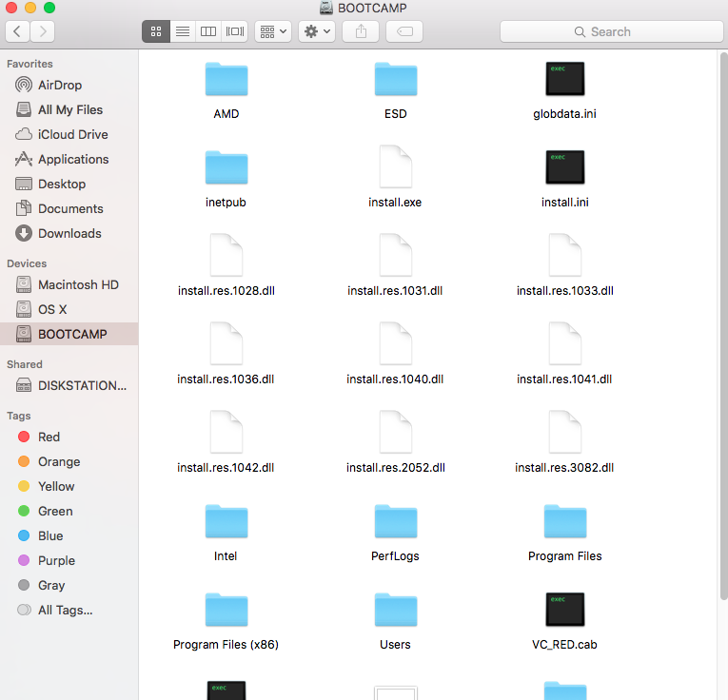Viewport: 728px width, 700px height.
Task: Click the Edit Tags toolbar button
Action: [404, 31]
